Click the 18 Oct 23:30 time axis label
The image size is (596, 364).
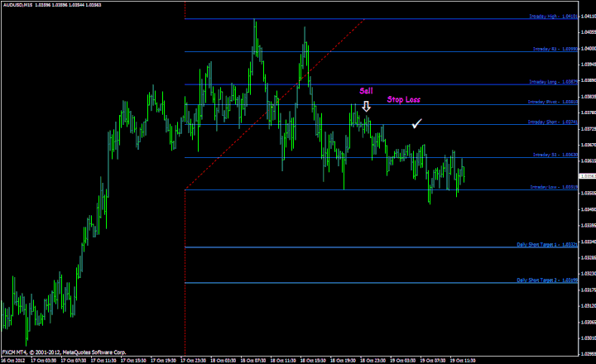[x=373, y=360]
